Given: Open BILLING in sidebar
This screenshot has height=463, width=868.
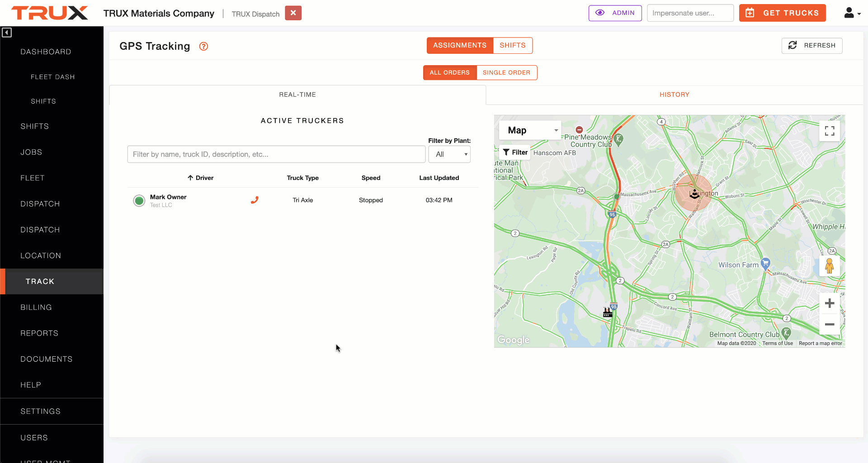Looking at the screenshot, I should [36, 307].
